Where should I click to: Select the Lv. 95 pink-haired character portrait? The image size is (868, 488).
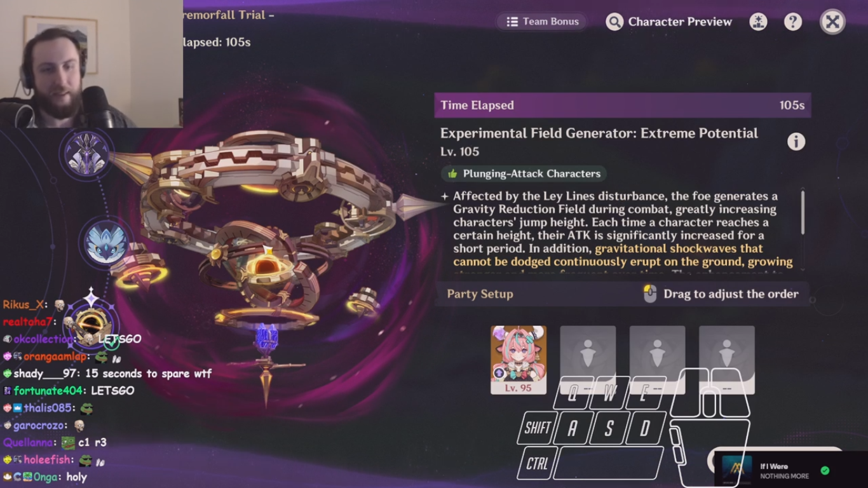pyautogui.click(x=519, y=360)
